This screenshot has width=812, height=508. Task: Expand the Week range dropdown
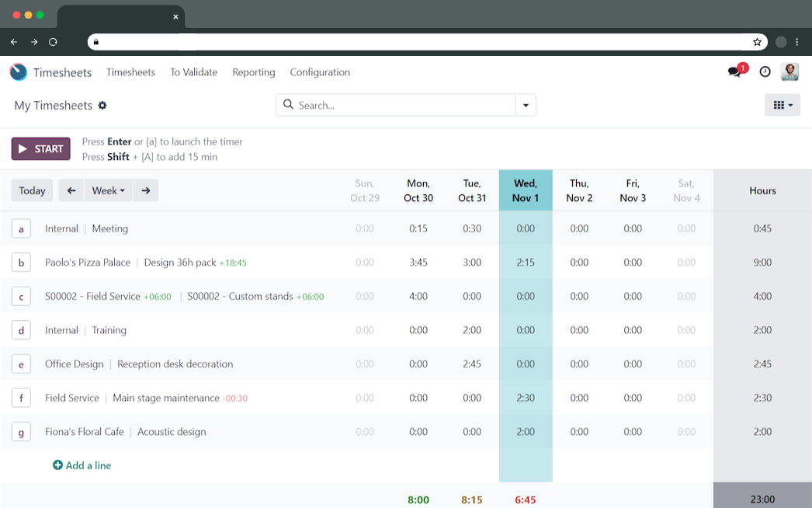(108, 190)
